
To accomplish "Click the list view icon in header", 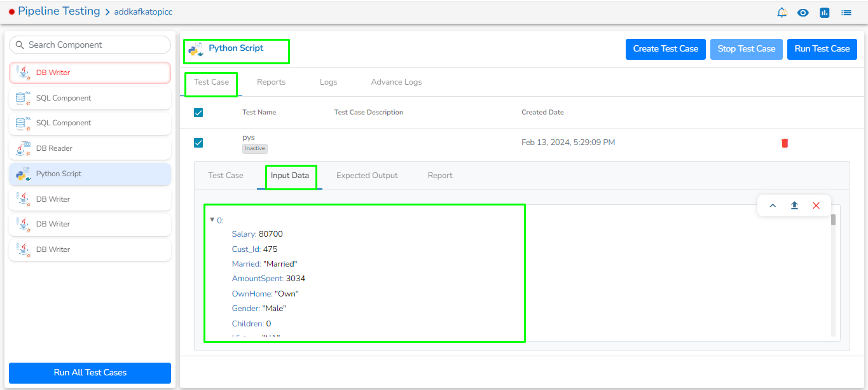I will pyautogui.click(x=846, y=12).
